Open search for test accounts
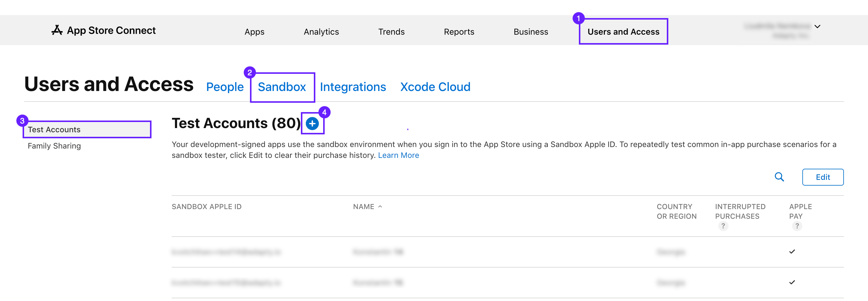Screen dimensions: 868x301 (x=779, y=177)
